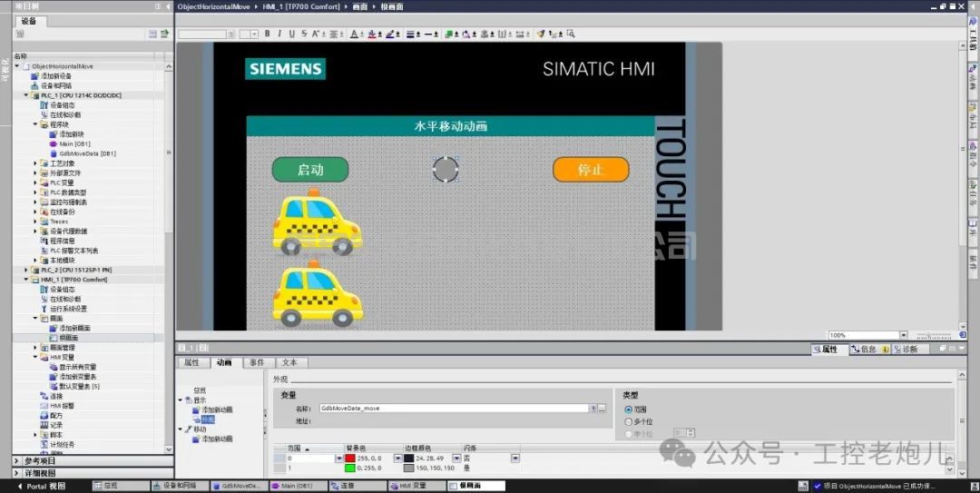Screen dimensions: 980x493
Task: Click the green 启动 (Start) button on canvas
Action: click(309, 170)
